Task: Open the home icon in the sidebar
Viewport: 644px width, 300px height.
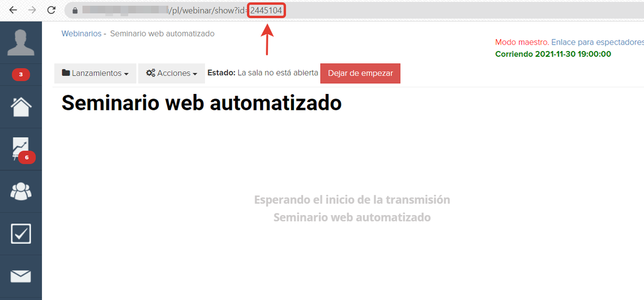Action: coord(21,106)
